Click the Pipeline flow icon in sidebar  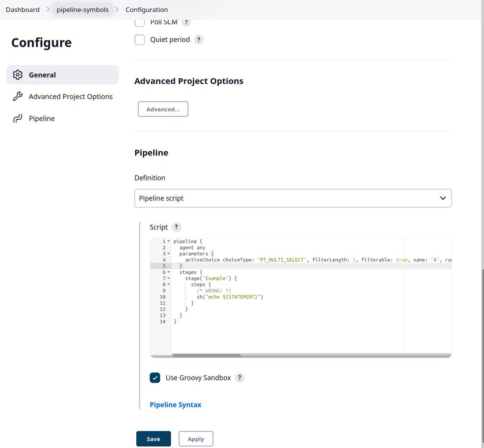17,118
